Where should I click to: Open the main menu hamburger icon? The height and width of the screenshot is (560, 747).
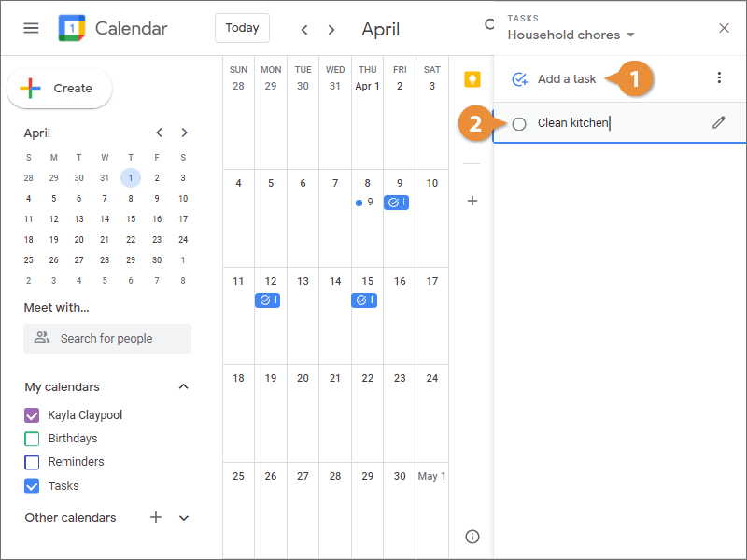[x=31, y=28]
